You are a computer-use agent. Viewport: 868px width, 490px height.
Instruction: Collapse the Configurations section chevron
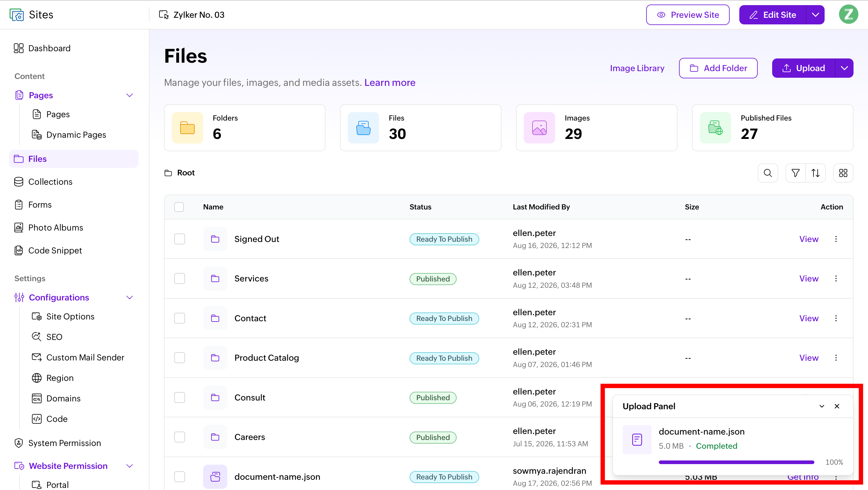click(x=130, y=297)
